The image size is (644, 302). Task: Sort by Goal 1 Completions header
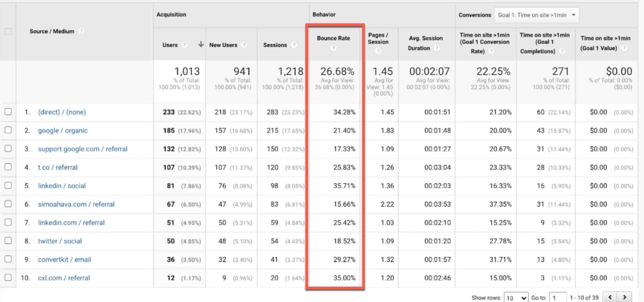pos(545,43)
